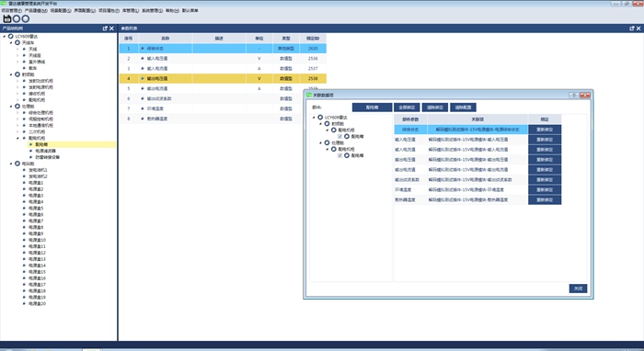Click row marker icon in parameter row 7
Image resolution: width=644 pixels, height=351 pixels.
143,108
